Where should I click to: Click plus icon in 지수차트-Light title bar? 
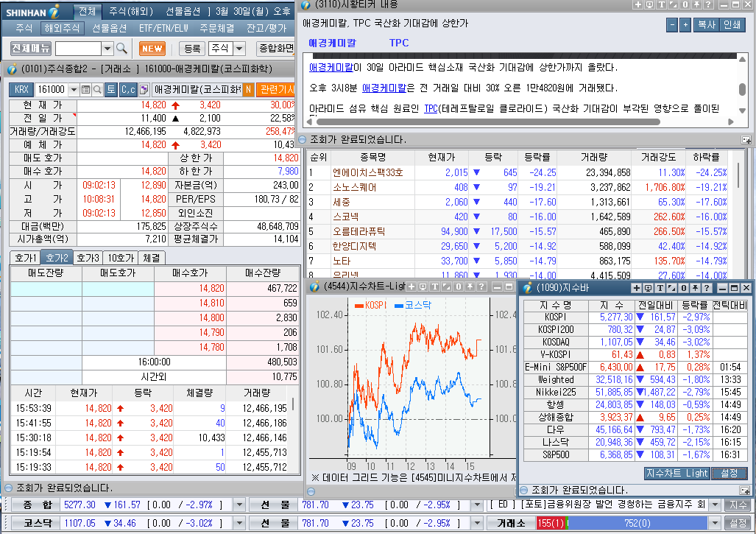411,287
